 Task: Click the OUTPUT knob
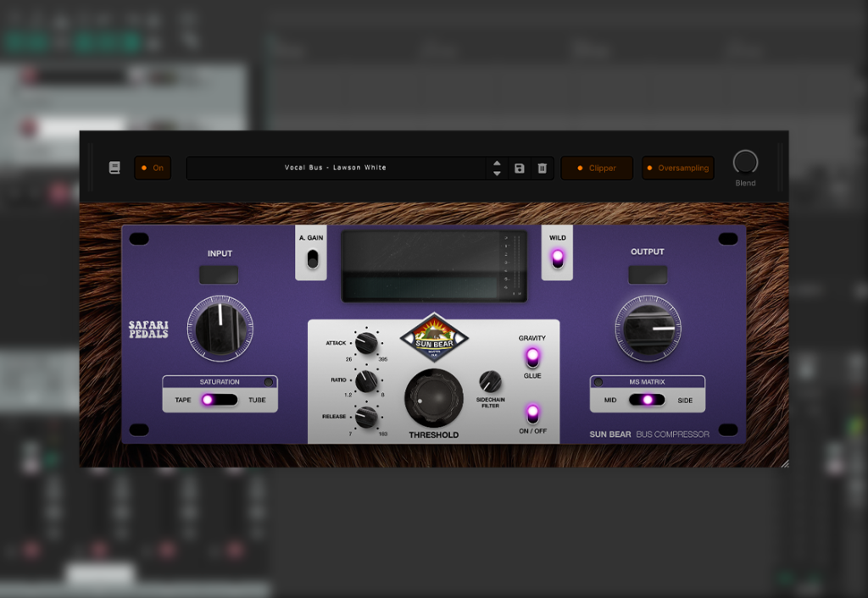[x=648, y=329]
